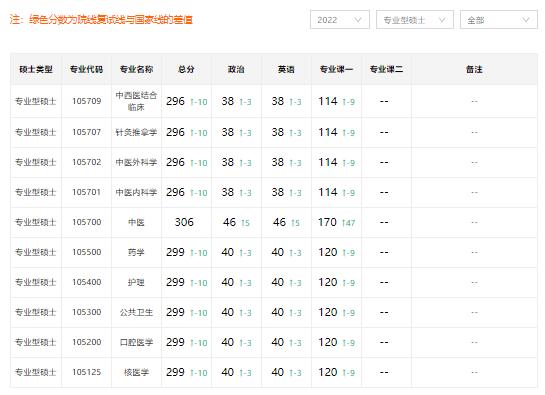Image resolution: width=545 pixels, height=395 pixels.
Task: Click 政治 score 40 in 护理 row
Action: coord(228,282)
